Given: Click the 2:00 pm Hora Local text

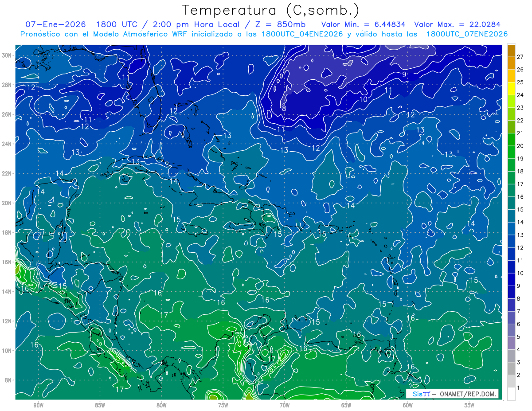Looking at the screenshot, I should pyautogui.click(x=196, y=24).
